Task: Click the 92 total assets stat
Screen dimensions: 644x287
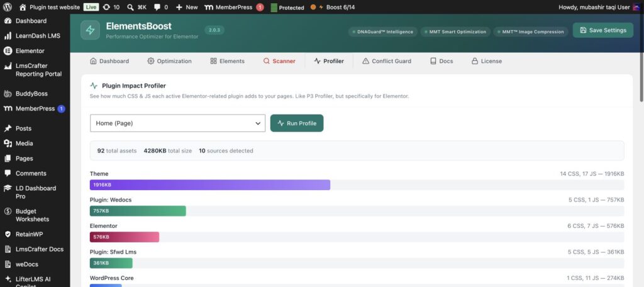Action: 116,151
